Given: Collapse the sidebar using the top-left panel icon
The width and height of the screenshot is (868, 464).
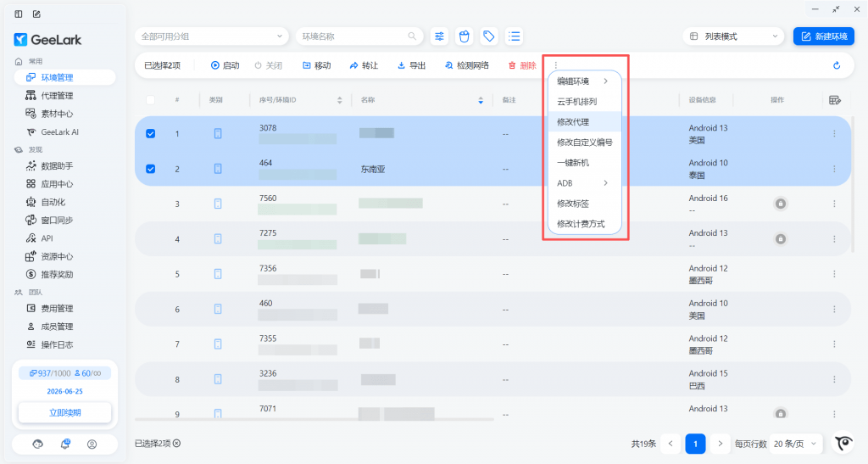Looking at the screenshot, I should pyautogui.click(x=19, y=14).
